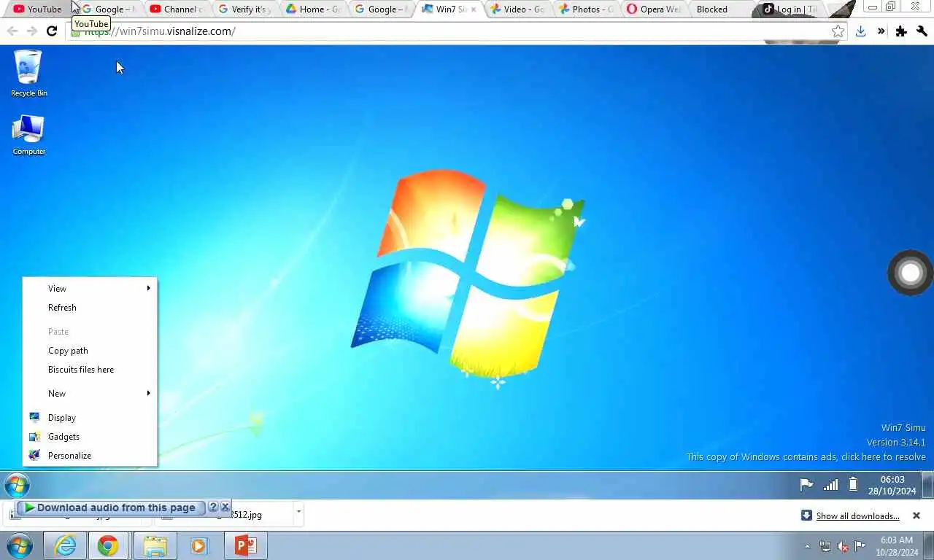934x560 pixels.
Task: Expand the toolbar overflow chevron
Action: point(881,31)
